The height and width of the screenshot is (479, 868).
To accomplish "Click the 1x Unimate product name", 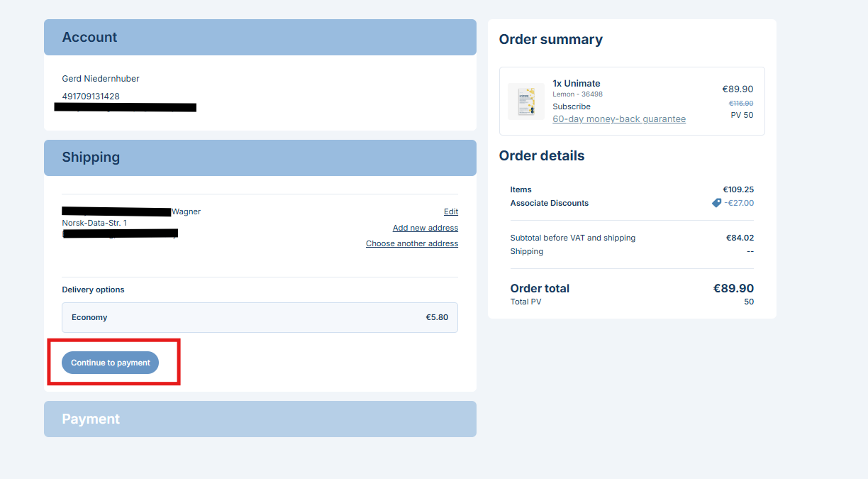I will tap(577, 83).
